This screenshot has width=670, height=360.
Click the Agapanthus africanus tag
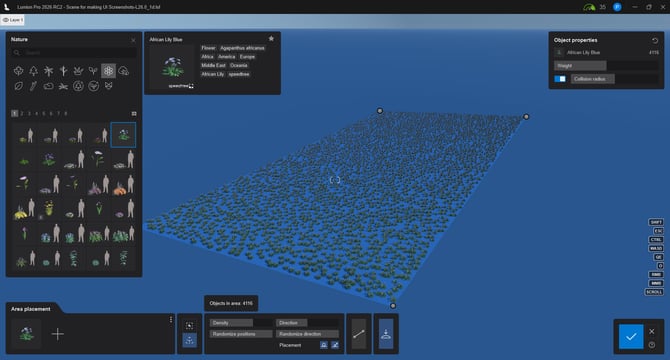pyautogui.click(x=242, y=48)
